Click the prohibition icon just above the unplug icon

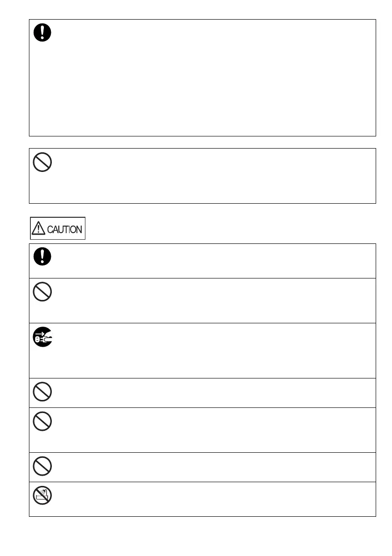pyautogui.click(x=42, y=292)
